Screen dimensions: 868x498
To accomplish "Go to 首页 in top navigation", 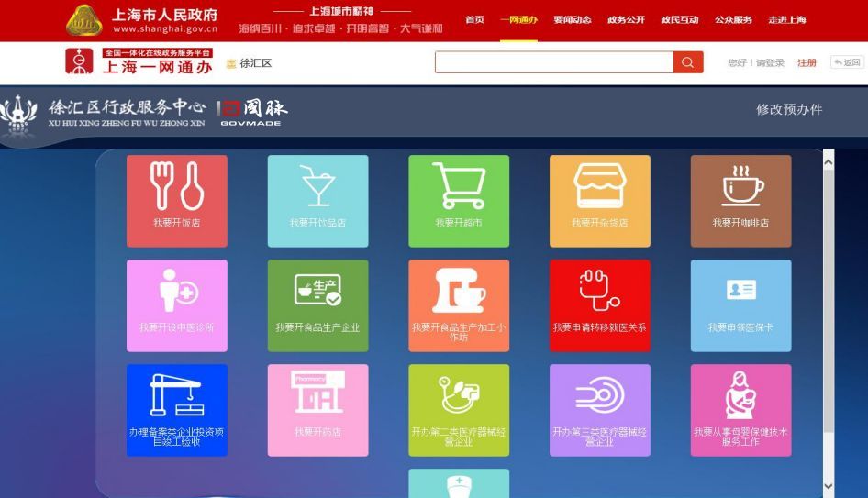I will [474, 20].
